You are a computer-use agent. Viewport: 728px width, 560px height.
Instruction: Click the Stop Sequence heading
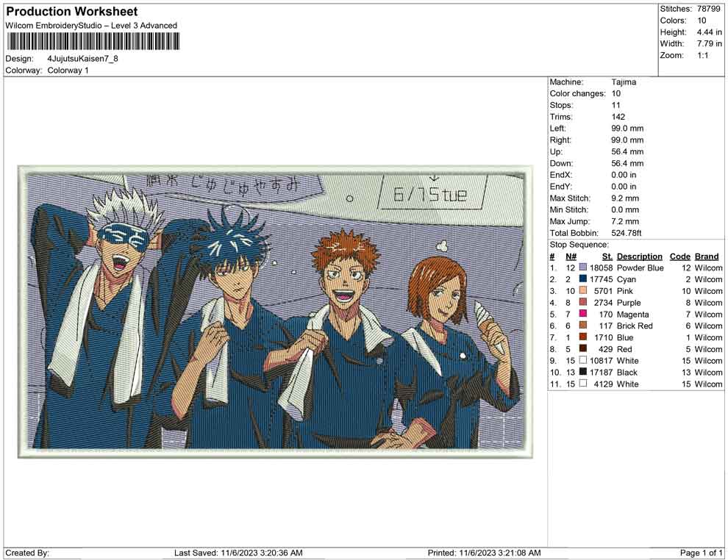[x=579, y=245]
